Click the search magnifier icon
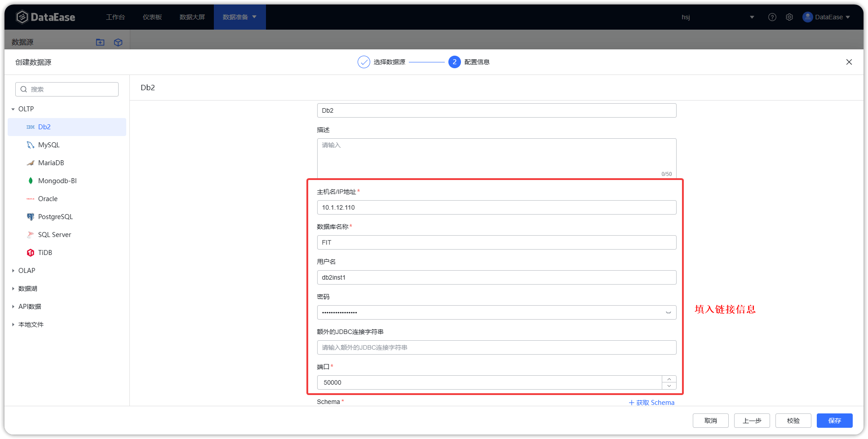Screen dimensions: 868x439 point(24,89)
